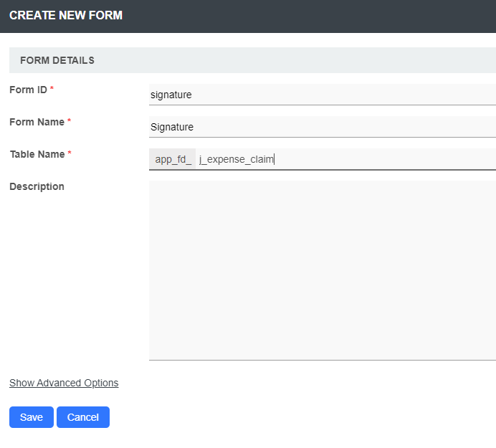Click the Description label
Screen dimensions: 496x448
pyautogui.click(x=37, y=186)
